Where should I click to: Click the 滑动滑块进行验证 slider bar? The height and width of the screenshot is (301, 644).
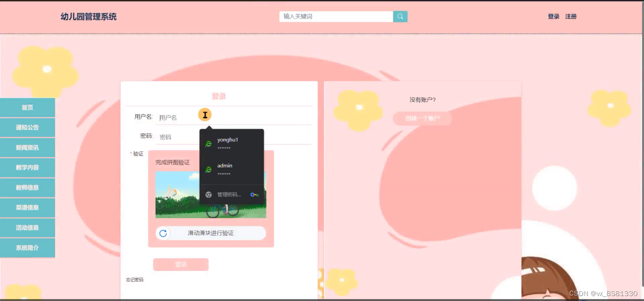[x=211, y=233]
